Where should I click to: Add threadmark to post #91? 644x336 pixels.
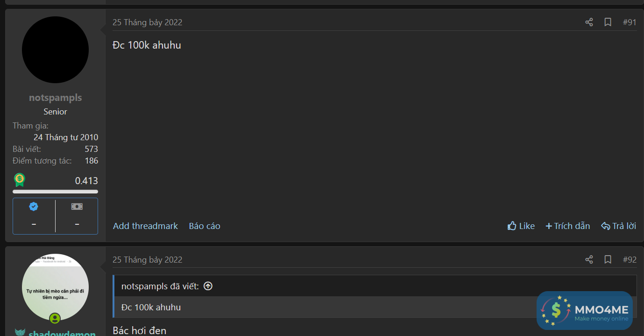[x=145, y=226]
